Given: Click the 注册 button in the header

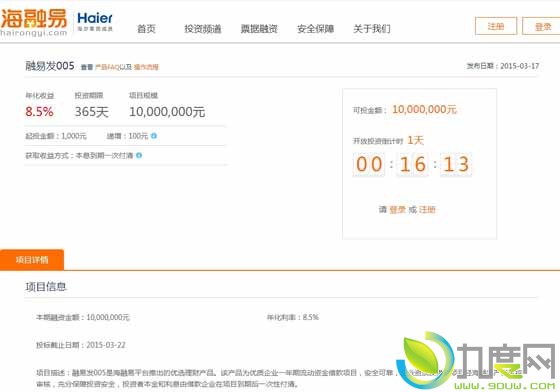Looking at the screenshot, I should point(496,26).
